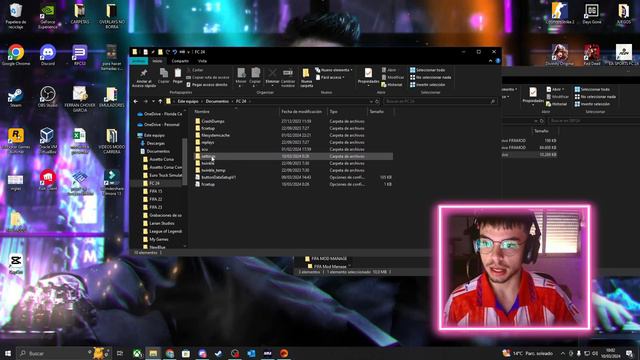Open Discord desktop icon
Image resolution: width=640 pixels, height=360 pixels.
tap(48, 55)
